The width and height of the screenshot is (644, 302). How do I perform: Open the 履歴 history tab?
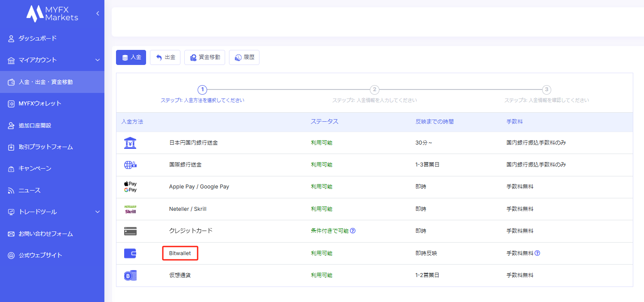coord(244,57)
